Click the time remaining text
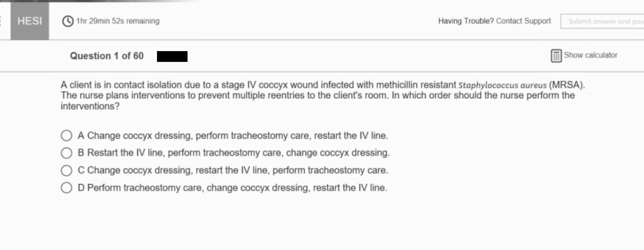 (x=118, y=21)
